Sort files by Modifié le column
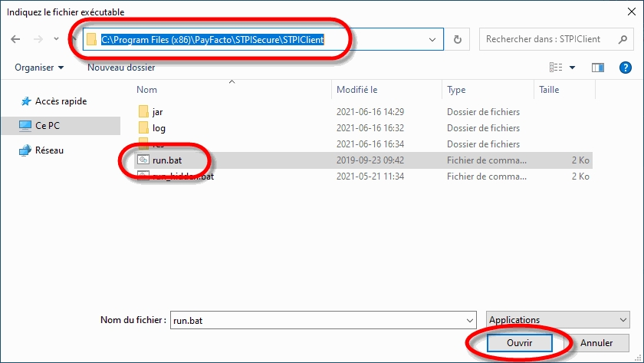Image resolution: width=644 pixels, height=363 pixels. pyautogui.click(x=356, y=90)
